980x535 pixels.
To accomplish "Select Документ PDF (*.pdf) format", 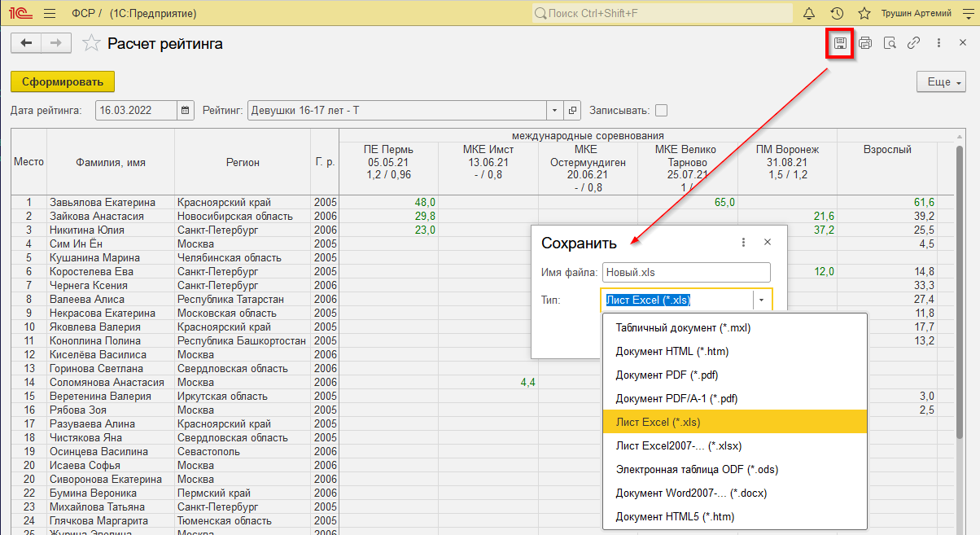I will 667,375.
